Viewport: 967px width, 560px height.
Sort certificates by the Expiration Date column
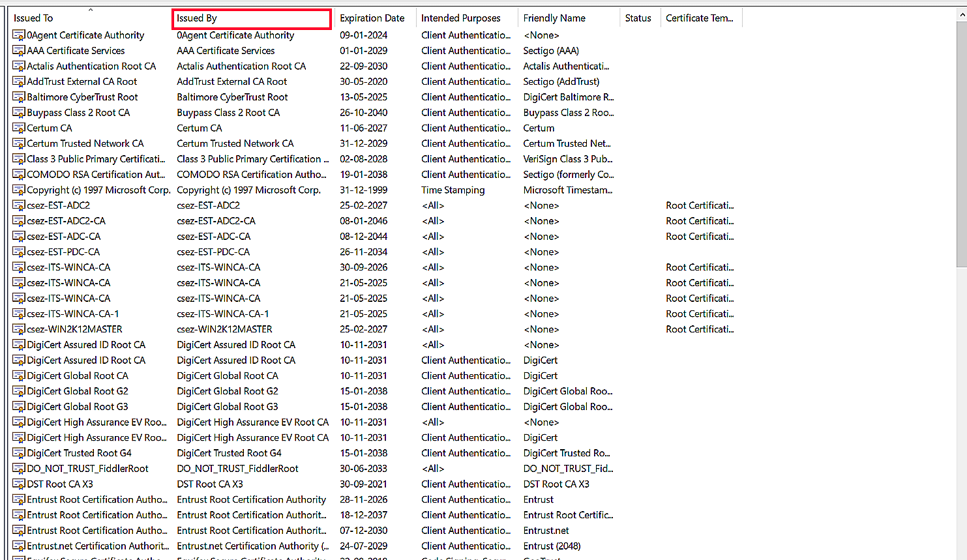[x=373, y=18]
